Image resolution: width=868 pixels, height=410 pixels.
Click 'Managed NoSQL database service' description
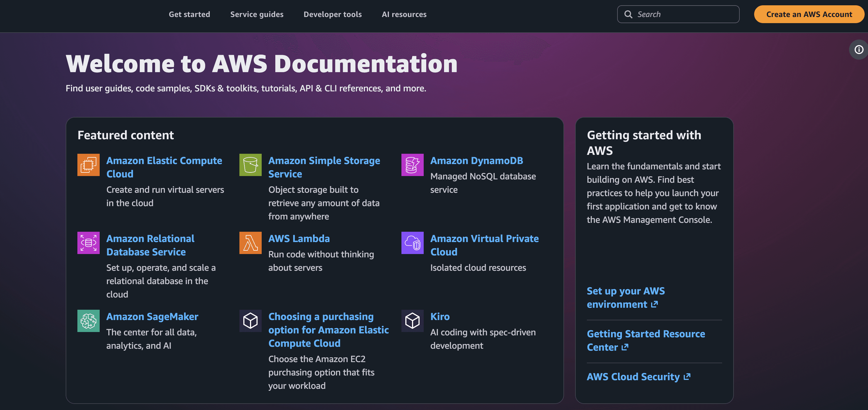tap(483, 183)
